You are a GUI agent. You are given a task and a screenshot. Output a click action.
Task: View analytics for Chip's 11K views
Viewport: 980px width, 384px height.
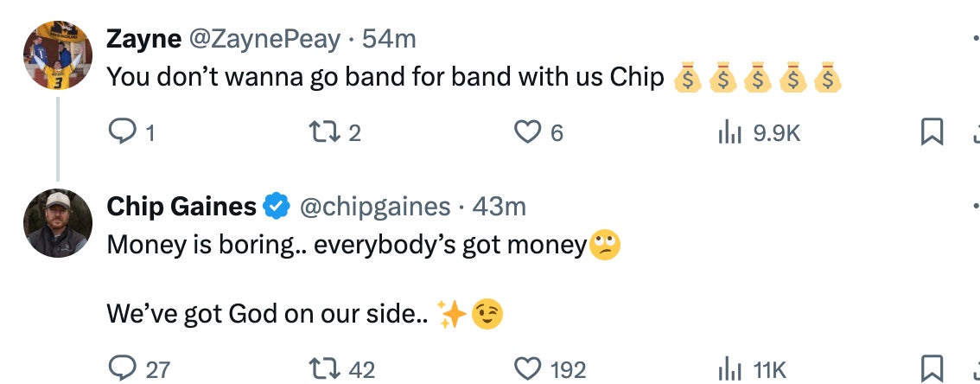pos(731,369)
